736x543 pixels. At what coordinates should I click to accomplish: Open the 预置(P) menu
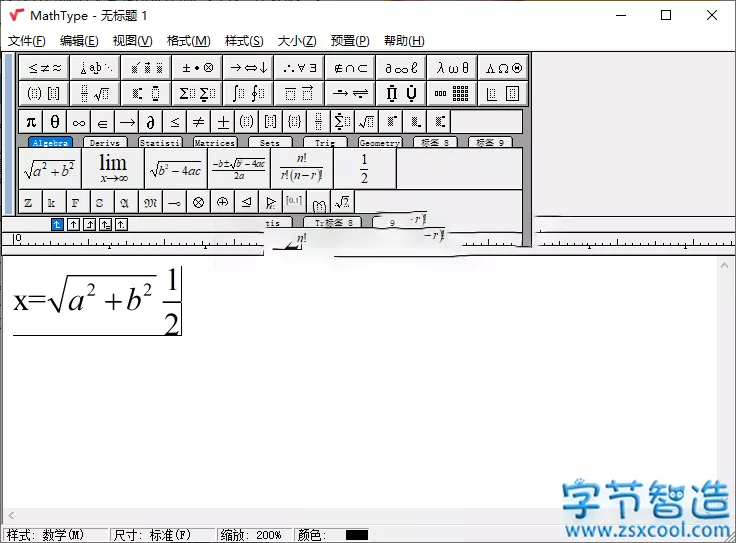[x=350, y=41]
